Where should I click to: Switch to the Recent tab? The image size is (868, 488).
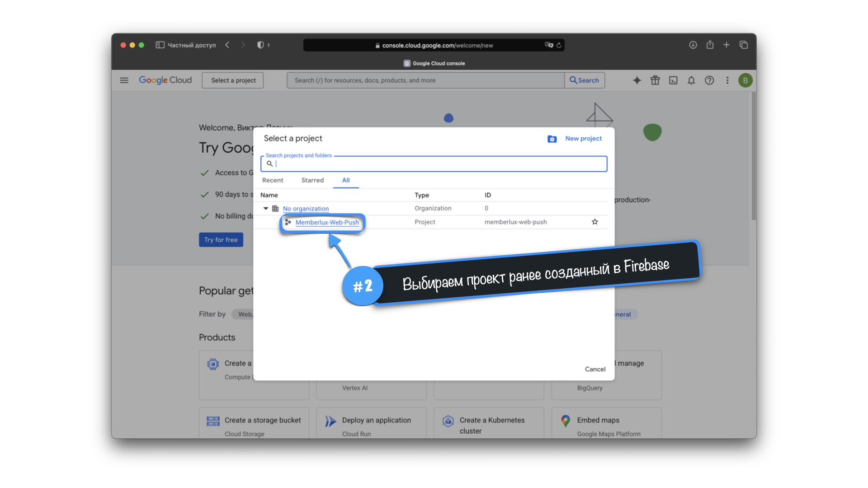pos(273,180)
